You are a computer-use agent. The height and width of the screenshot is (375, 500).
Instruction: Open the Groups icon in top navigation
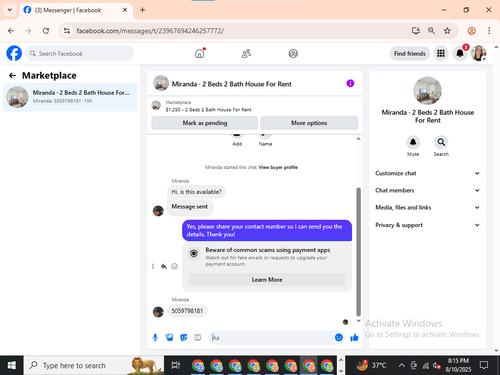click(293, 53)
